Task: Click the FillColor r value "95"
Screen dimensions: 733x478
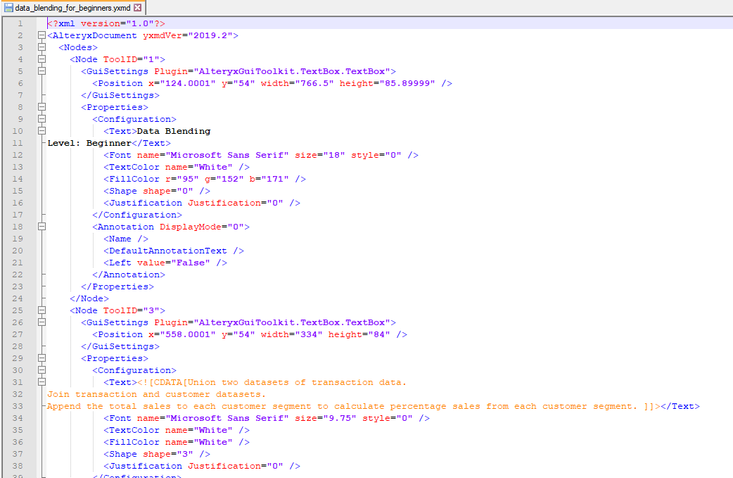Action: (x=188, y=179)
